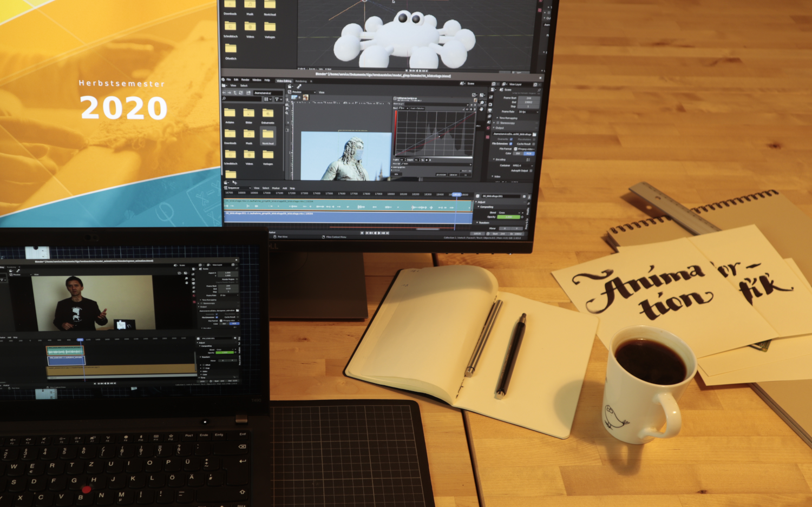The image size is (812, 507).
Task: Toggle the Offset checkbox on laptop
Action: pos(204,365)
